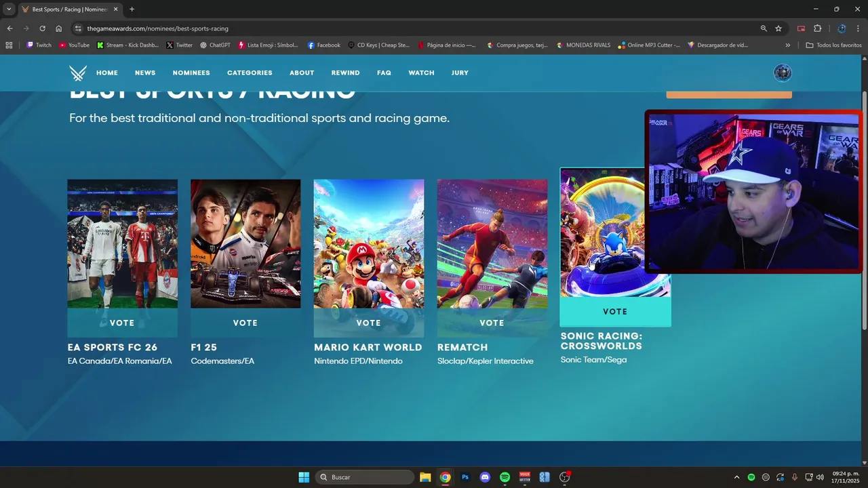Open the NOMINEES menu item
This screenshot has height=488, width=868.
coord(191,73)
